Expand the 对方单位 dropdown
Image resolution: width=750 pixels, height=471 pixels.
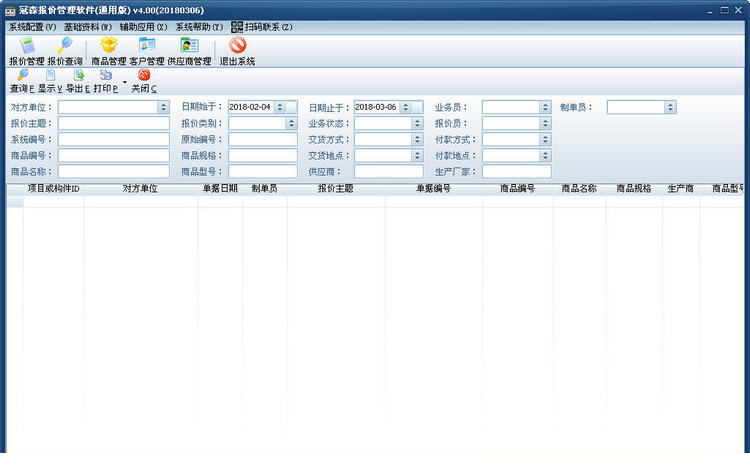pos(164,107)
